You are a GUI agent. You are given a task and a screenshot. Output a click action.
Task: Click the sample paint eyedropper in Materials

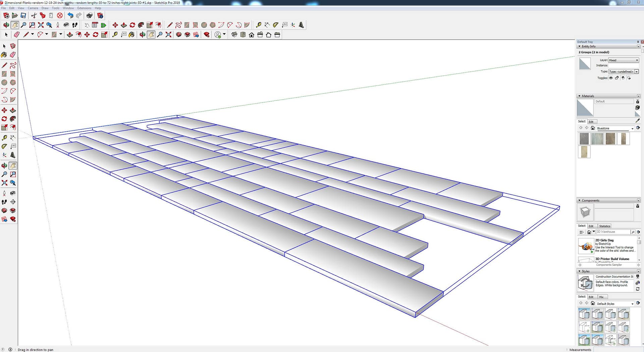point(637,121)
